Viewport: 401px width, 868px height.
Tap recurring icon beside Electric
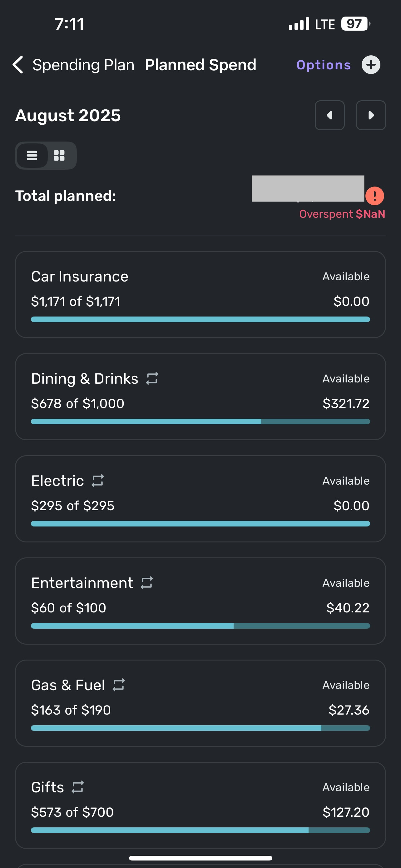pos(98,481)
